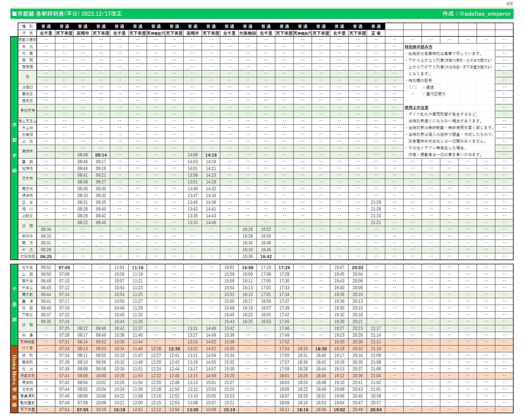Click the 時刻表の読み方 heading
The height and width of the screenshot is (420, 524).
419,47
